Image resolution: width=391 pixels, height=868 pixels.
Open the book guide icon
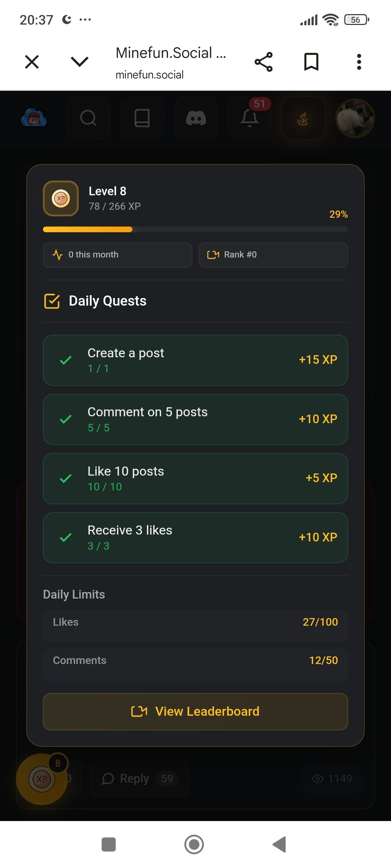coord(142,118)
